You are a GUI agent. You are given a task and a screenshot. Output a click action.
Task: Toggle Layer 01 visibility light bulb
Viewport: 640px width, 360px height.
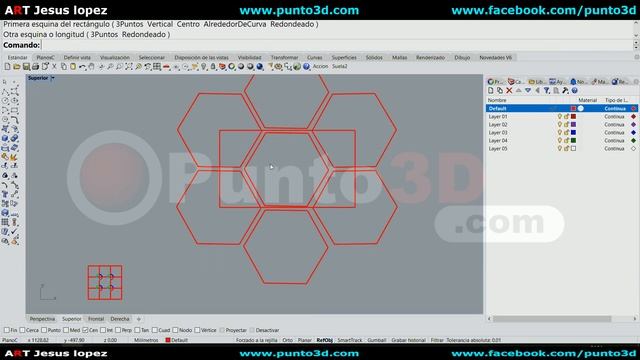pyautogui.click(x=560, y=117)
